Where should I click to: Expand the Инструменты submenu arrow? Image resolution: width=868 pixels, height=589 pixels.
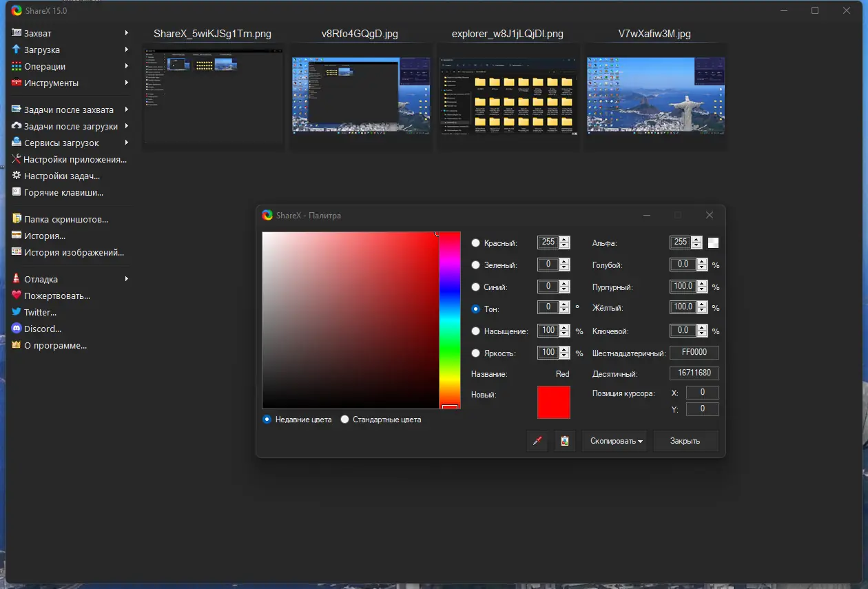pyautogui.click(x=127, y=83)
